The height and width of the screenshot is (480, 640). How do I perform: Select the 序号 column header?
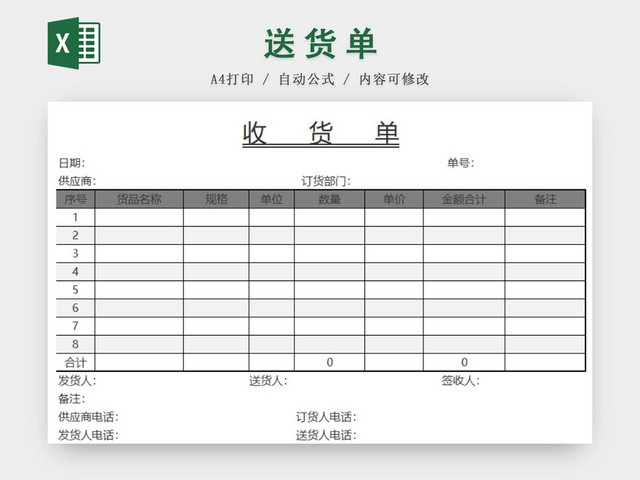pos(76,199)
